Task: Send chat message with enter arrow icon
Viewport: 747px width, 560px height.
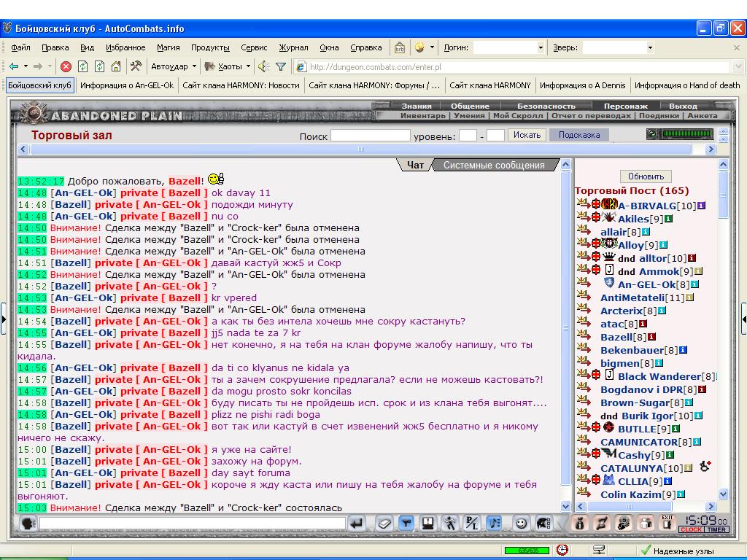Action: click(356, 524)
